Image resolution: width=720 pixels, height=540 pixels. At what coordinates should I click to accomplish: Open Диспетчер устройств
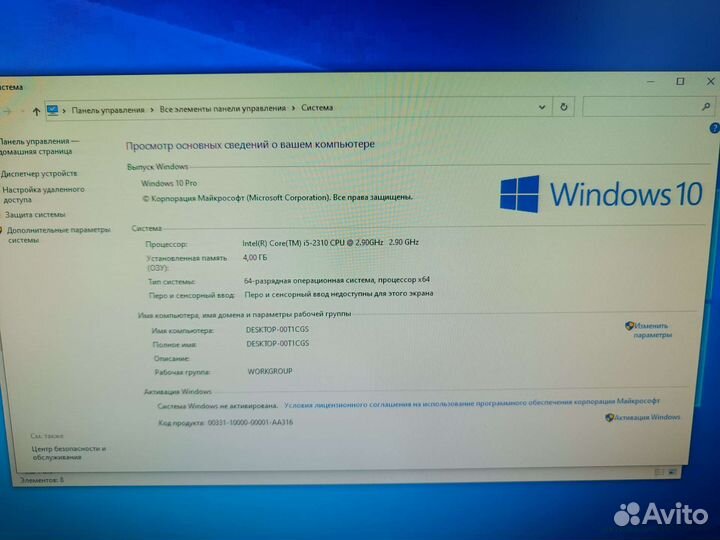click(x=39, y=174)
